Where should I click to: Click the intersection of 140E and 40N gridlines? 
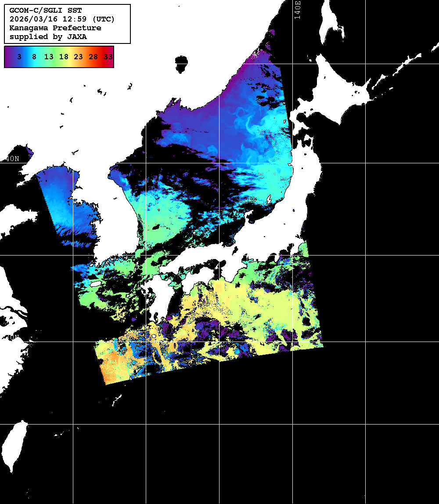tap(293, 163)
